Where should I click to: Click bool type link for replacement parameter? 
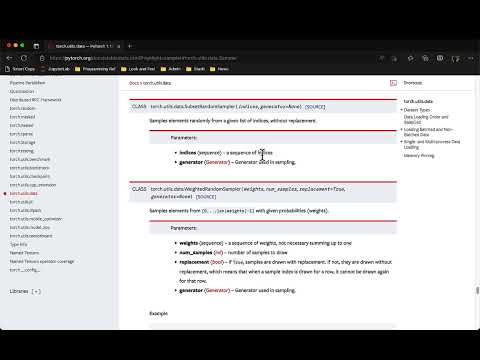(x=217, y=262)
